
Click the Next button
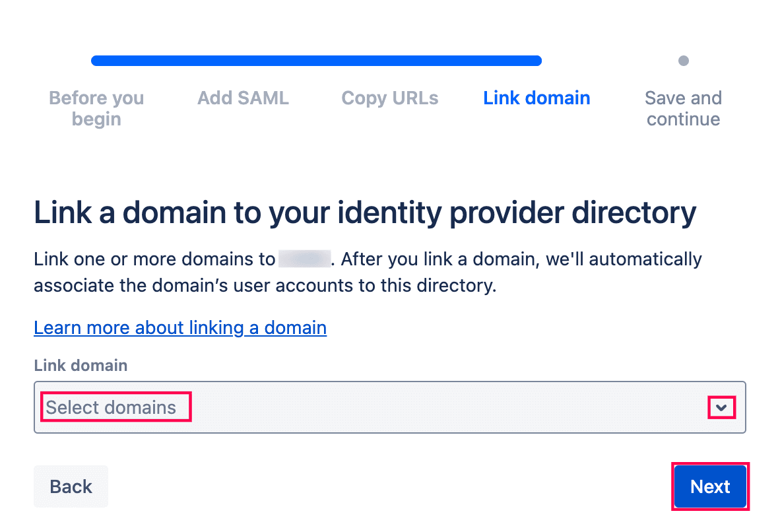point(710,486)
